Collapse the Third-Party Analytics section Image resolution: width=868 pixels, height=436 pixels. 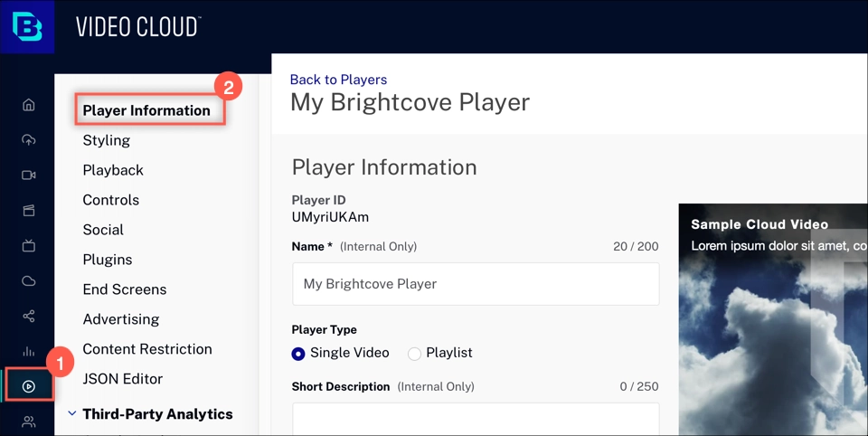point(72,413)
